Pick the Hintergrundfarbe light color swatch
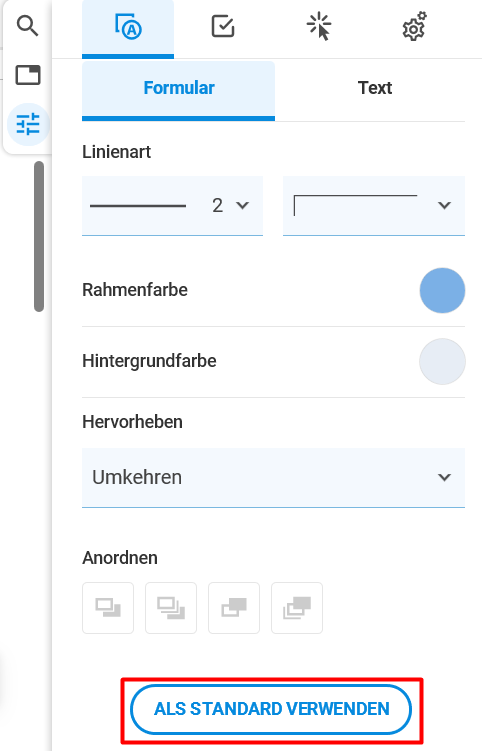Image resolution: width=482 pixels, height=751 pixels. [442, 361]
